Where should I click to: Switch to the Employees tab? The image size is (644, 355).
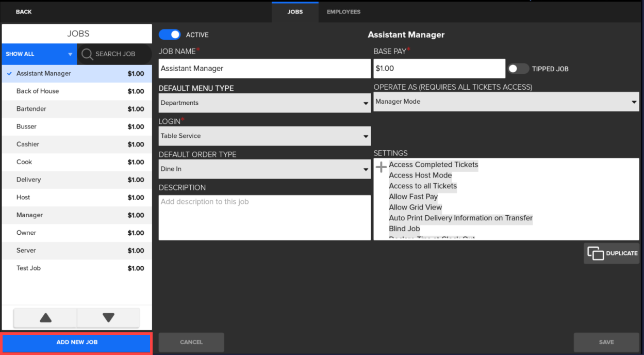[343, 12]
